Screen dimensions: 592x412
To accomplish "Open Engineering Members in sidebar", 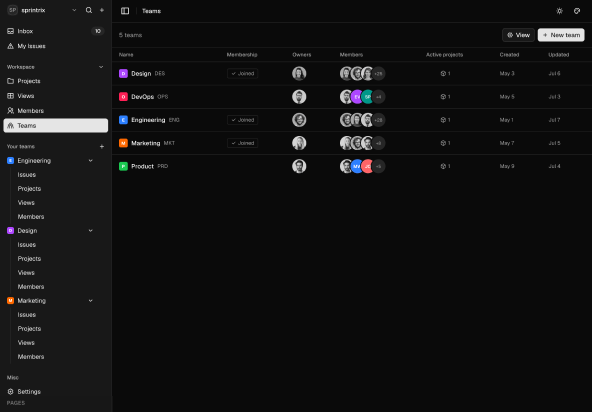I will (31, 216).
